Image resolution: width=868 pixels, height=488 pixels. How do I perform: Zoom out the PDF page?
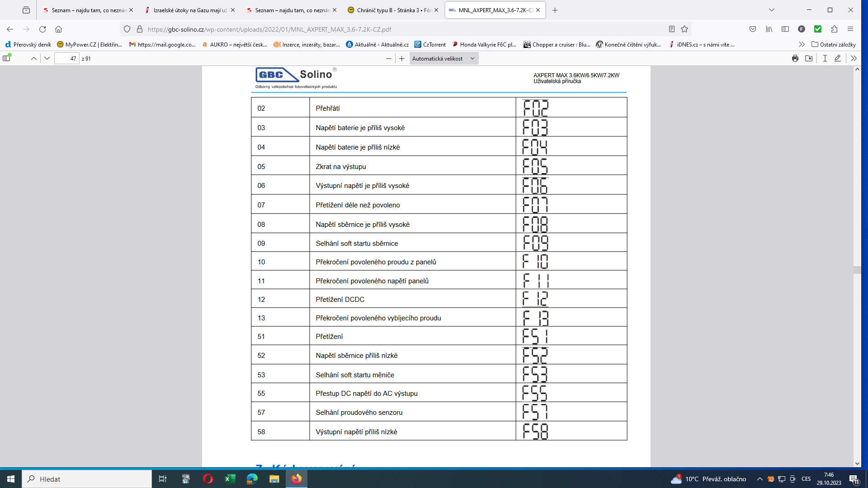click(x=388, y=58)
